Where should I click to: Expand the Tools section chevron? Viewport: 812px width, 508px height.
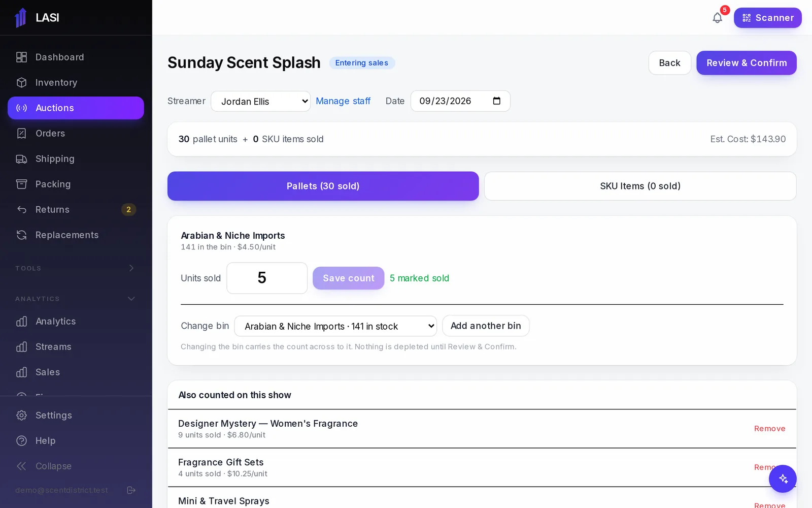pos(131,268)
